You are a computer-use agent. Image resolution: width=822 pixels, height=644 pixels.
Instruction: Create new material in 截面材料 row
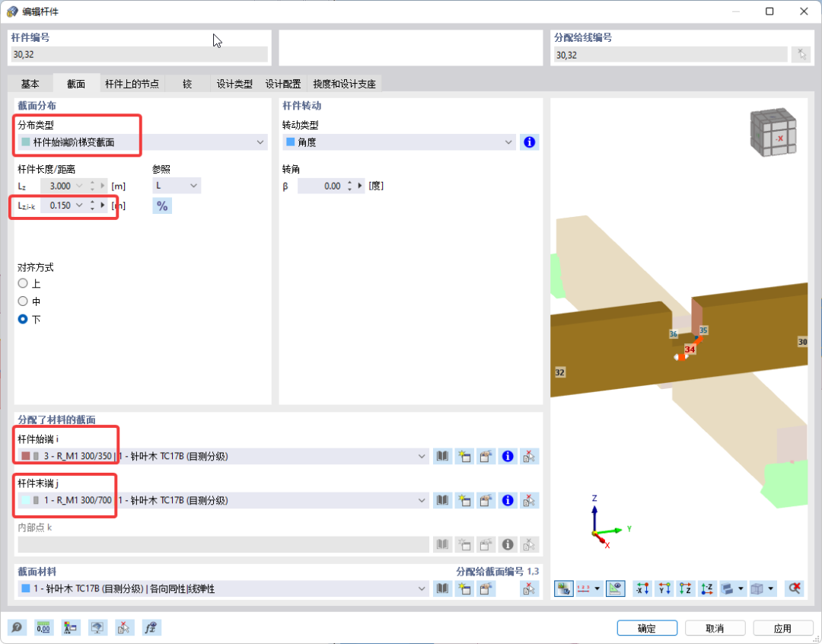(x=464, y=588)
